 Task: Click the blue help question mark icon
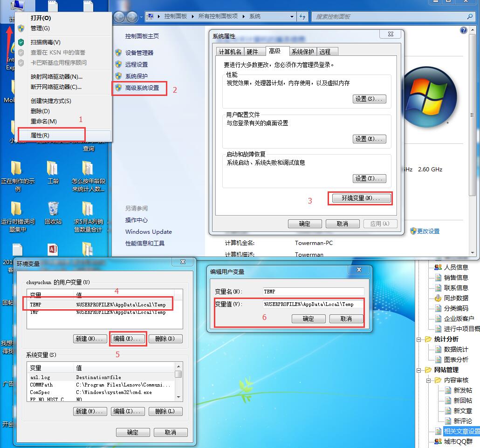click(x=464, y=30)
